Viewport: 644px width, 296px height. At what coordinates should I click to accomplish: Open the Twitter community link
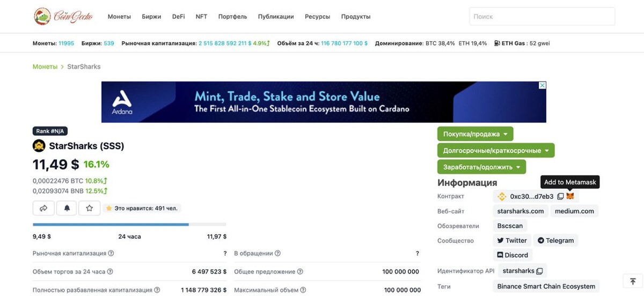(x=512, y=241)
